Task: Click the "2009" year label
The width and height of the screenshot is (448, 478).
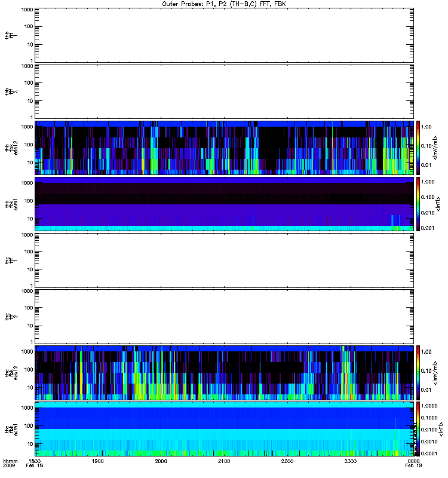Action: [x=9, y=466]
